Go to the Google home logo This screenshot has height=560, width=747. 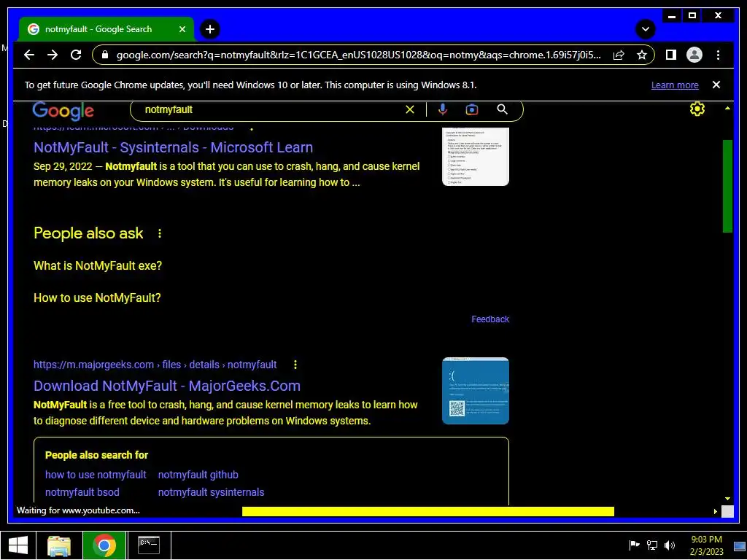pos(63,111)
